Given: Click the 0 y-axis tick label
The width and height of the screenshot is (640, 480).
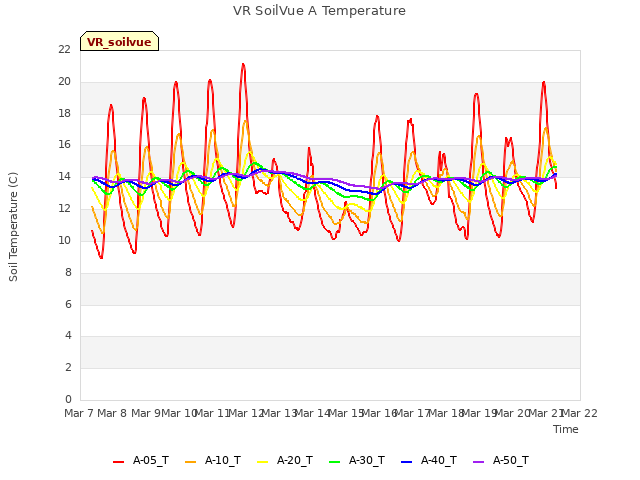Looking at the screenshot, I should [68, 399].
